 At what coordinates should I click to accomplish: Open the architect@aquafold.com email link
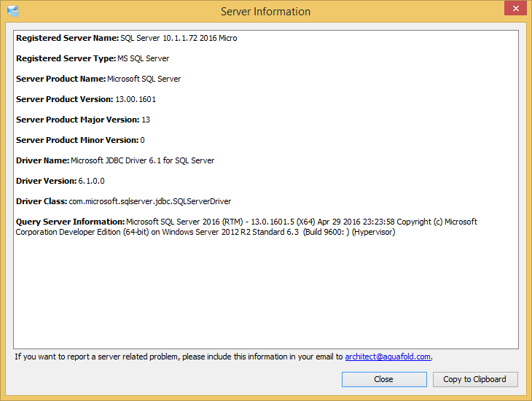(388, 357)
